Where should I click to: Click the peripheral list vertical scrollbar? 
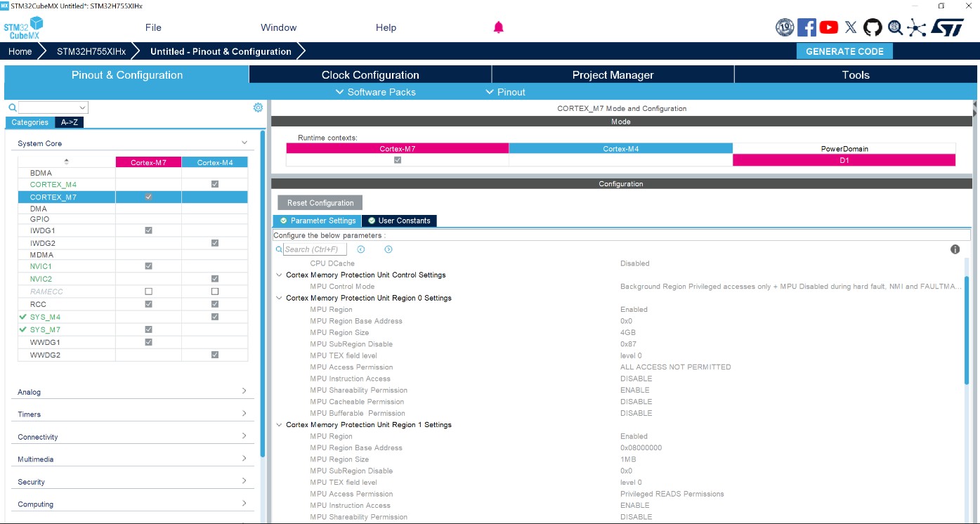click(263, 293)
